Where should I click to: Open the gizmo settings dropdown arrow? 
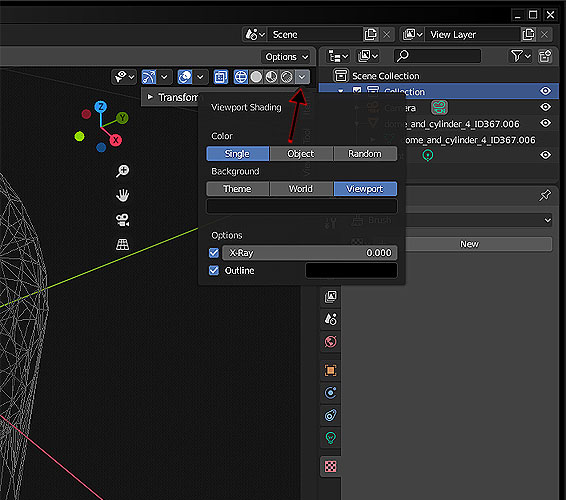tap(164, 77)
